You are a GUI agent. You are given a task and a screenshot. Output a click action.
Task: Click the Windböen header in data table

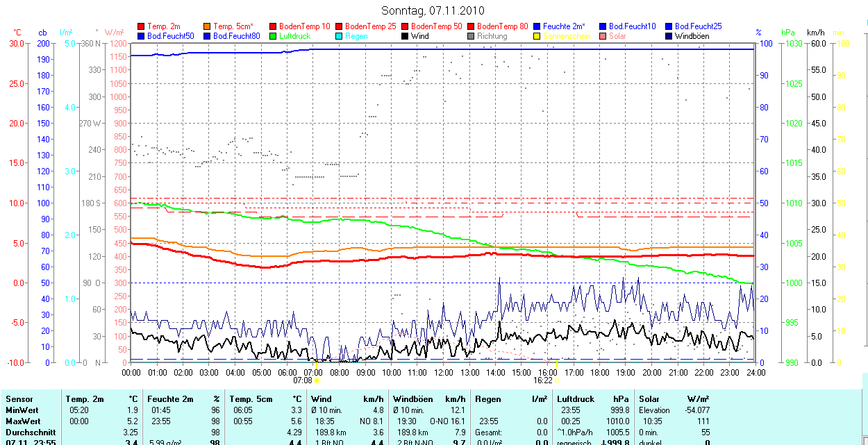click(x=412, y=399)
